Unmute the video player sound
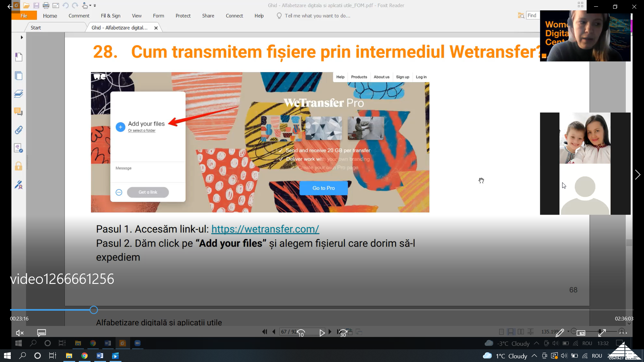 click(x=20, y=333)
